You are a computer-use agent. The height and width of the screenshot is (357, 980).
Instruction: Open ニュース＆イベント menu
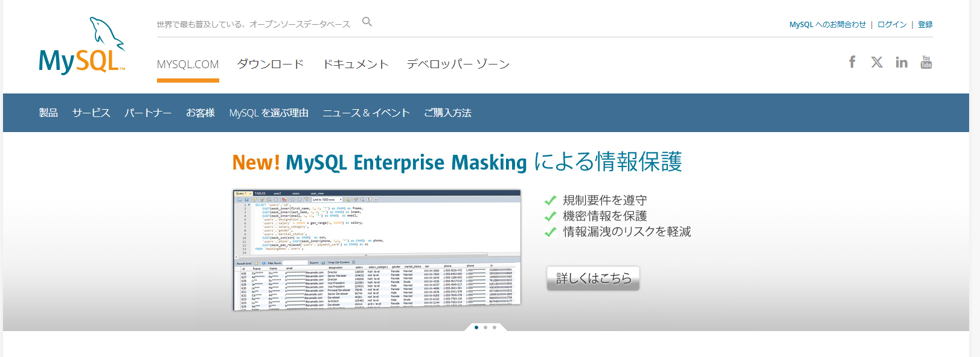click(x=366, y=113)
